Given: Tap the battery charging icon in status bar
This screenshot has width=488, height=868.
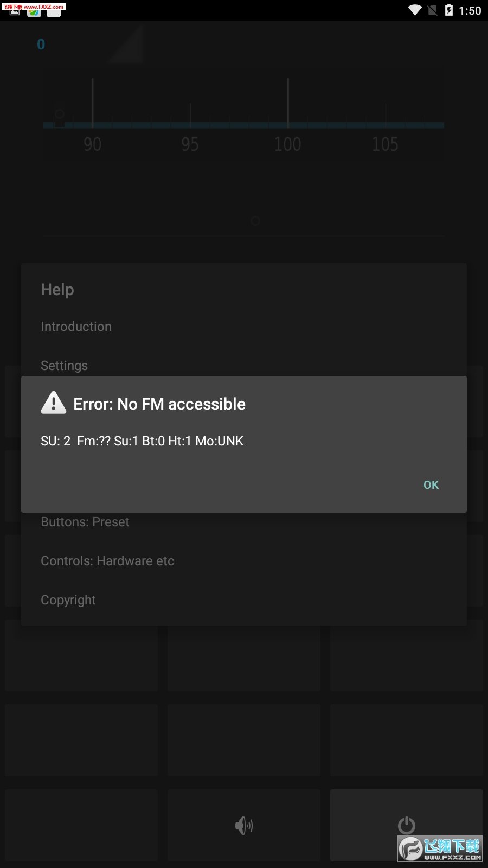Looking at the screenshot, I should pos(448,10).
